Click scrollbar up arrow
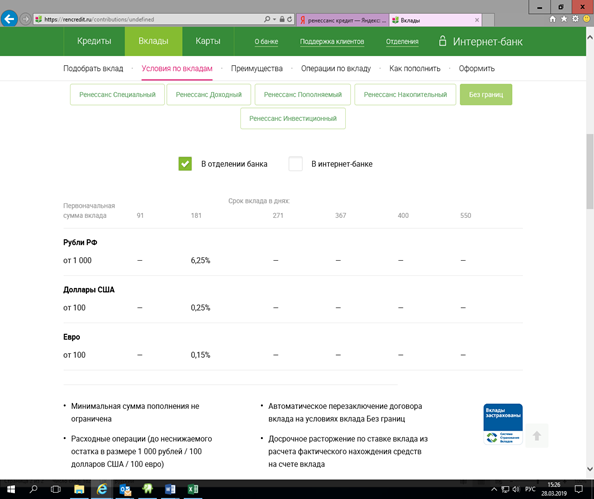 [590, 37]
